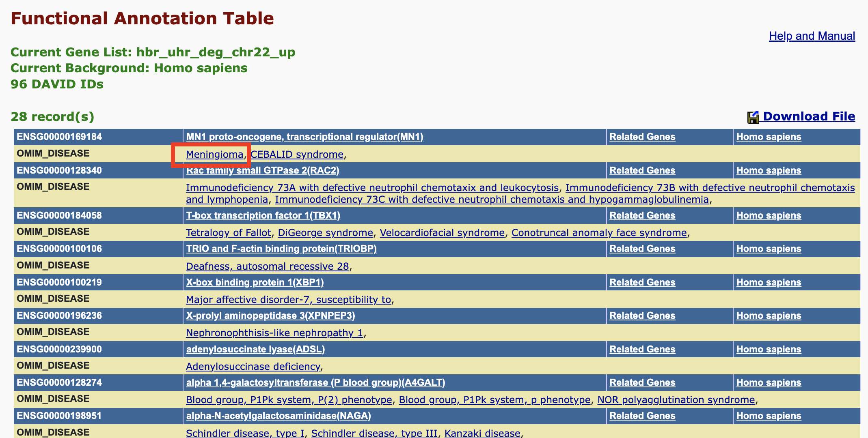Open Rac family small GTPase 2(RAC2) link
868x438 pixels.
262,171
